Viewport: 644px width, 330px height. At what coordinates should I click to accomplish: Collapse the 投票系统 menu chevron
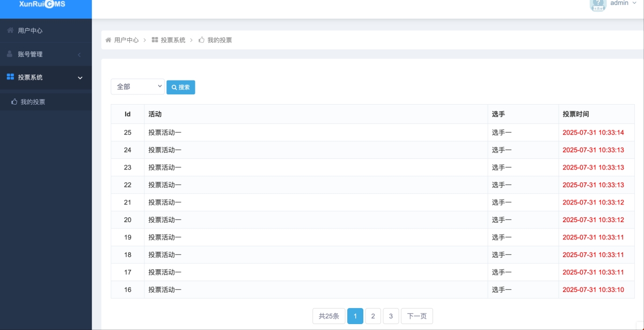coord(80,78)
